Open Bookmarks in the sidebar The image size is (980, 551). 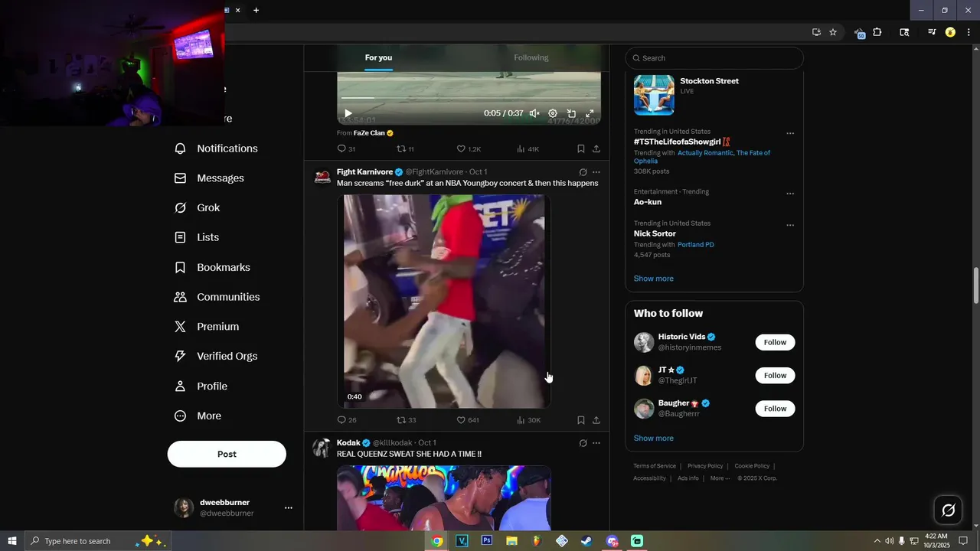coord(212,267)
